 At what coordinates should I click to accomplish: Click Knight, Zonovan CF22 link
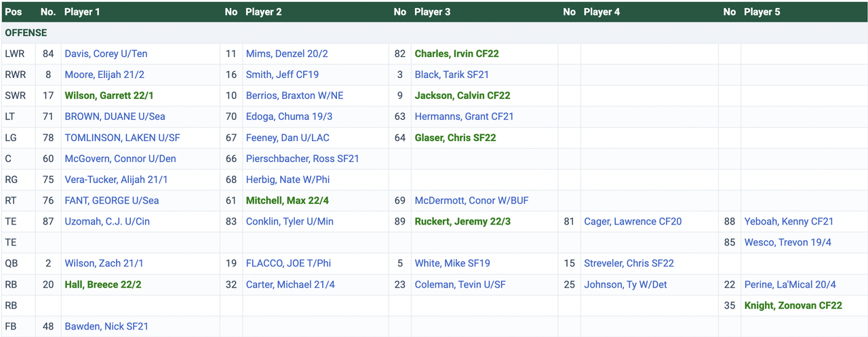[793, 306]
